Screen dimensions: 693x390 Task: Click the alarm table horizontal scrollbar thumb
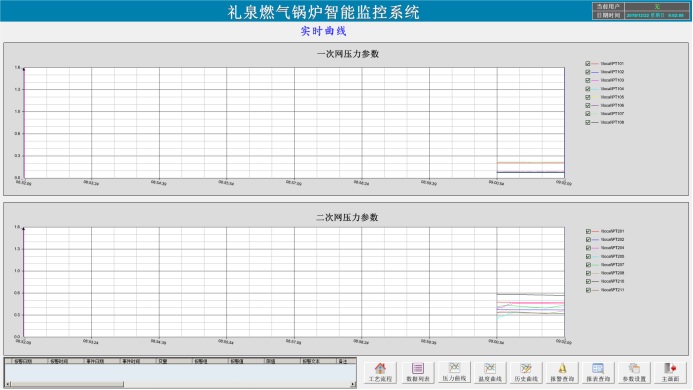[x=67, y=384]
